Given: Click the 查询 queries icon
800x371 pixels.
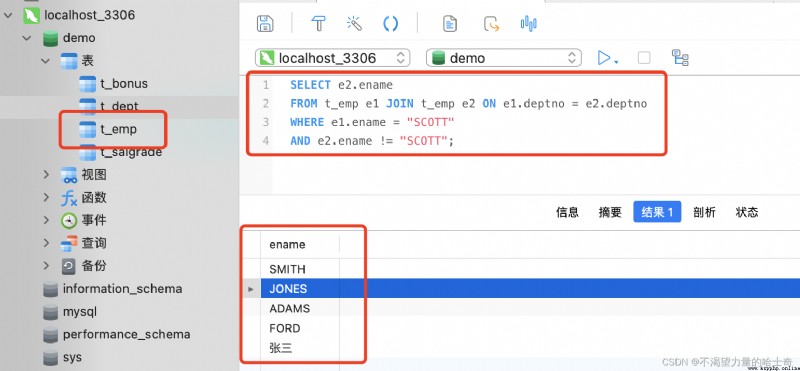Looking at the screenshot, I should click(x=69, y=243).
